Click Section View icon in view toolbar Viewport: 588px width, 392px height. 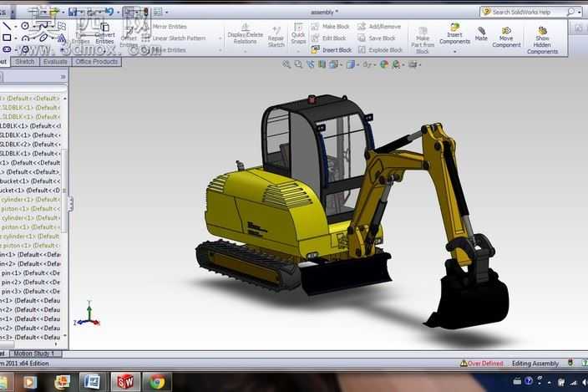click(322, 64)
